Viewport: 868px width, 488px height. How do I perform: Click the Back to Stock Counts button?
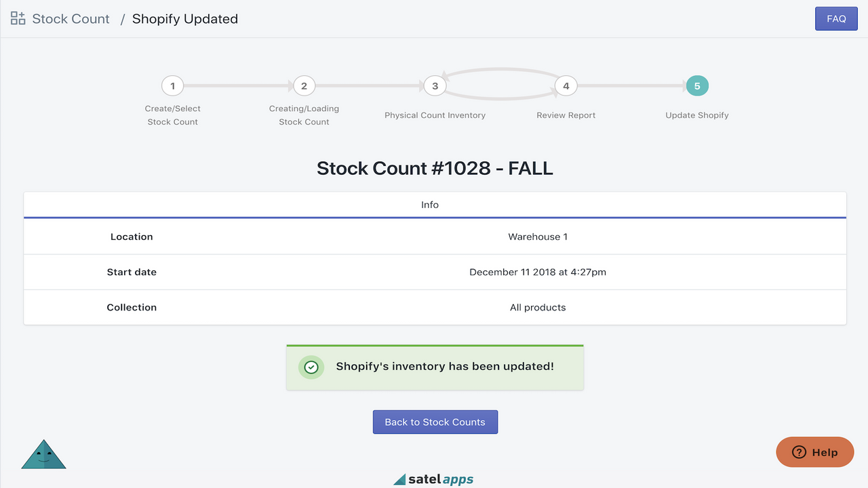(435, 422)
